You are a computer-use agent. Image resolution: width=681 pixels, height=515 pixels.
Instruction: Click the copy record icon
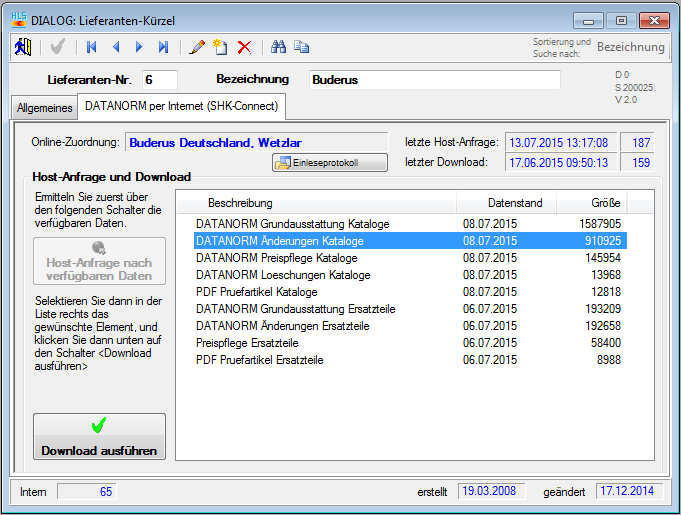tap(301, 47)
